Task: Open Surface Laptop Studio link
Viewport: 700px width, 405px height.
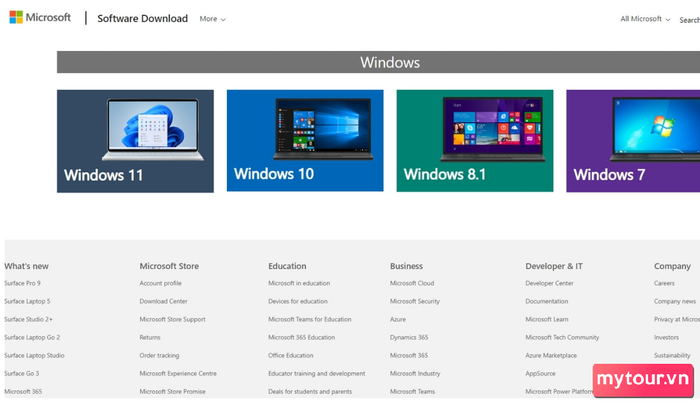Action: click(x=34, y=355)
